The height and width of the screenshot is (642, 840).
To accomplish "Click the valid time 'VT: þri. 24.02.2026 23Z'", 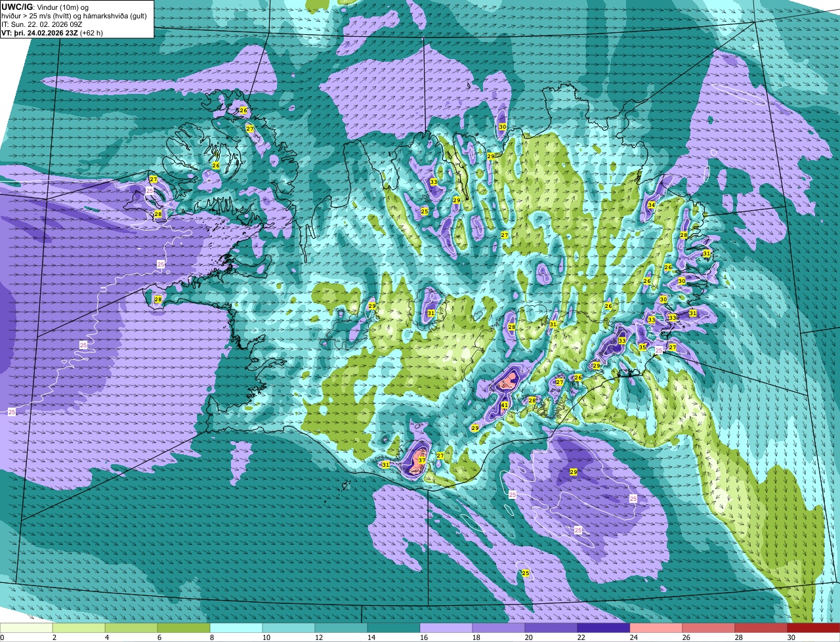I will [x=39, y=33].
